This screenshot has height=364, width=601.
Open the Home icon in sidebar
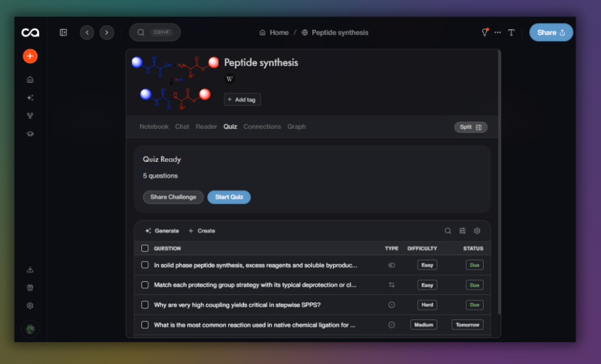click(x=30, y=80)
